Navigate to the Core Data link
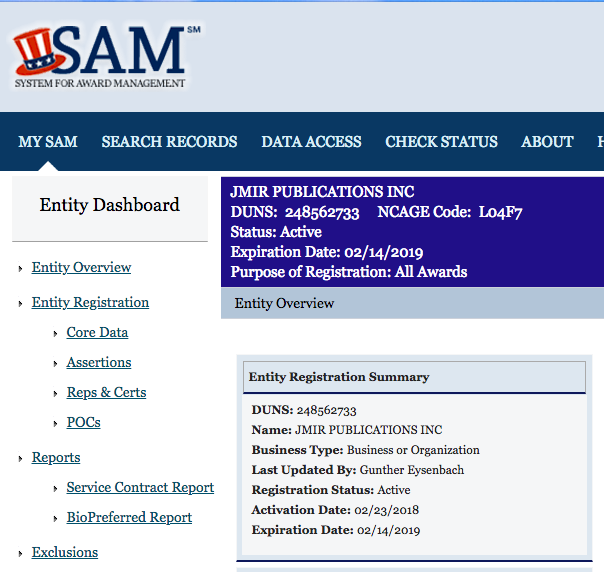The image size is (604, 572). (x=97, y=333)
